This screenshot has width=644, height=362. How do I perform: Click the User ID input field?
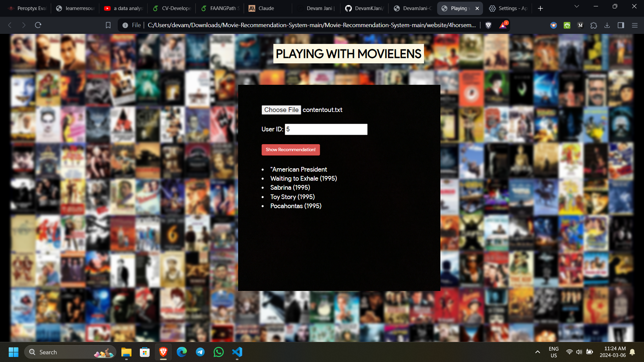pyautogui.click(x=326, y=129)
